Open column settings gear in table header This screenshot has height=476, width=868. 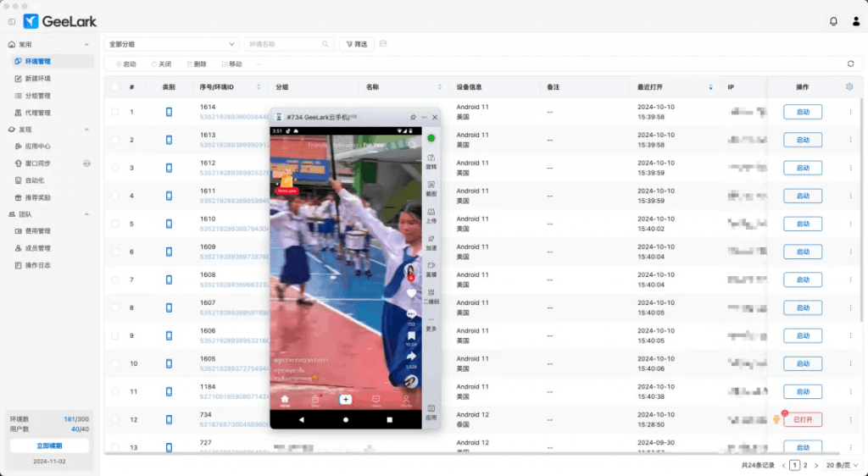coord(849,86)
